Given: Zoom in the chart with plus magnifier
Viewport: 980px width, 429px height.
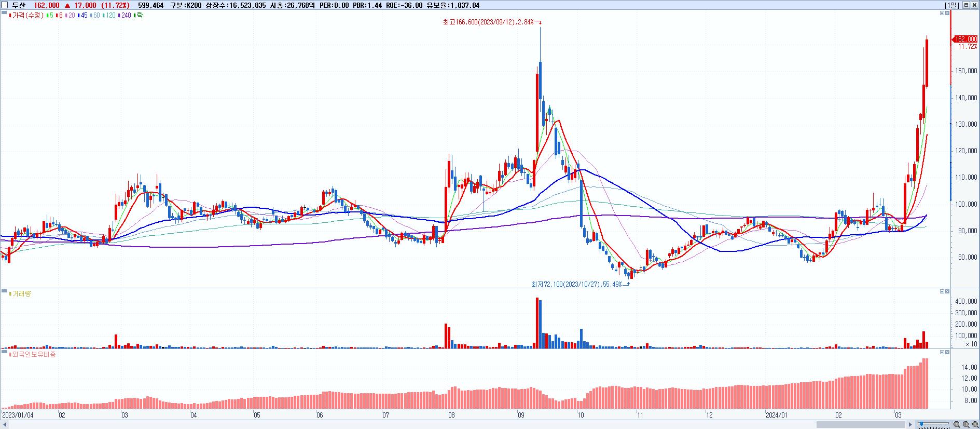Looking at the screenshot, I should click(x=965, y=424).
